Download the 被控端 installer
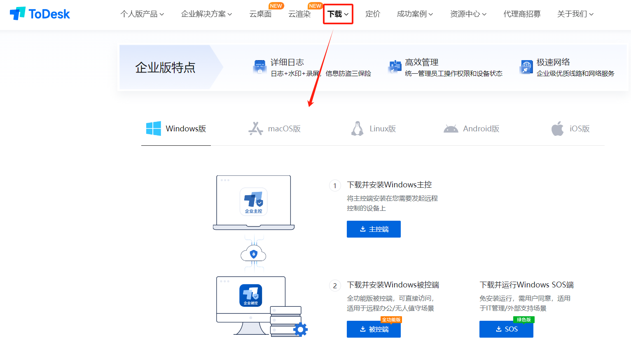 coord(374,329)
